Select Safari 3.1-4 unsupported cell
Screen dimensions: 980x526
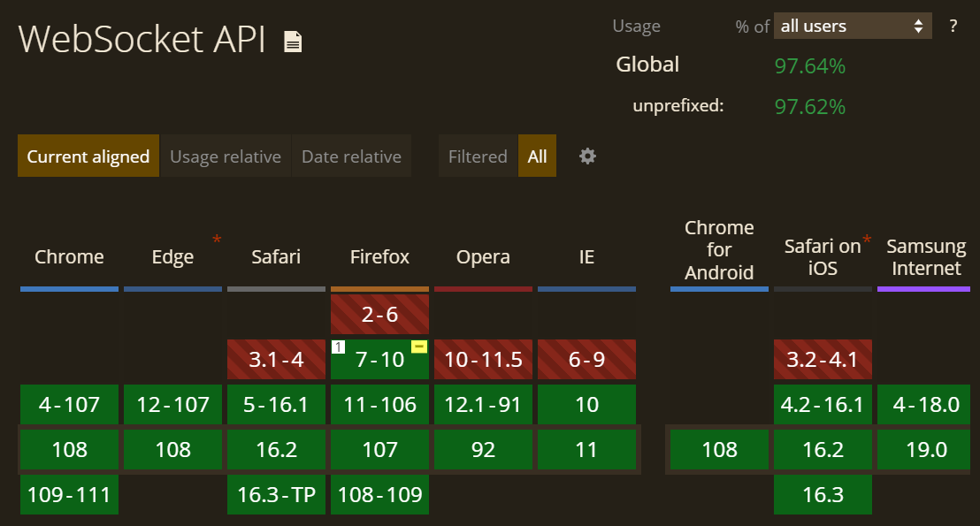(x=276, y=359)
